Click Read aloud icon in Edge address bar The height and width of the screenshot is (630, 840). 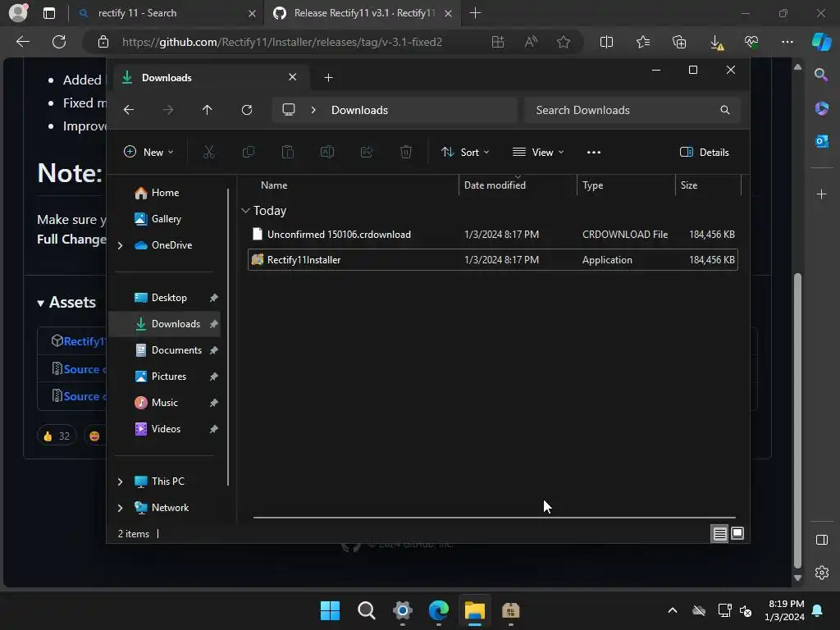[531, 42]
